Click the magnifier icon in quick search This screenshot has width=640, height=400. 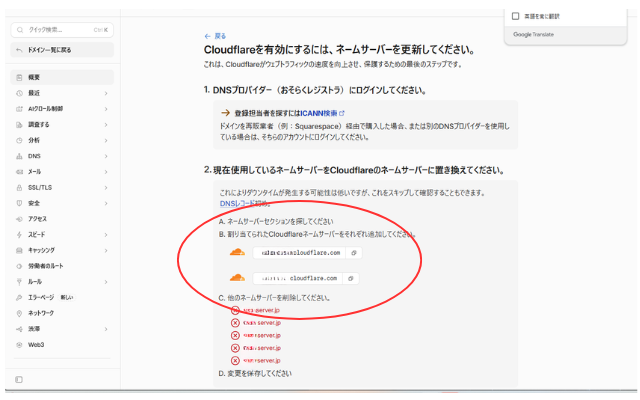pyautogui.click(x=20, y=30)
